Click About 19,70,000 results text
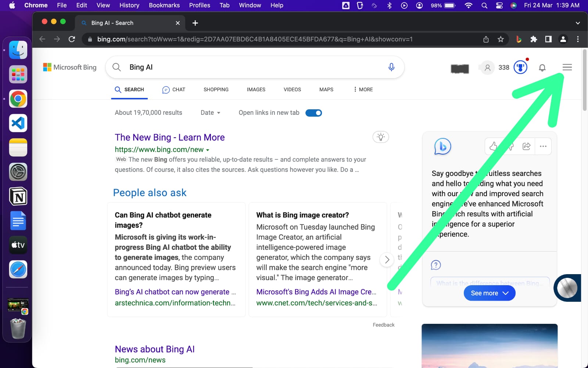The height and width of the screenshot is (368, 588). click(148, 113)
